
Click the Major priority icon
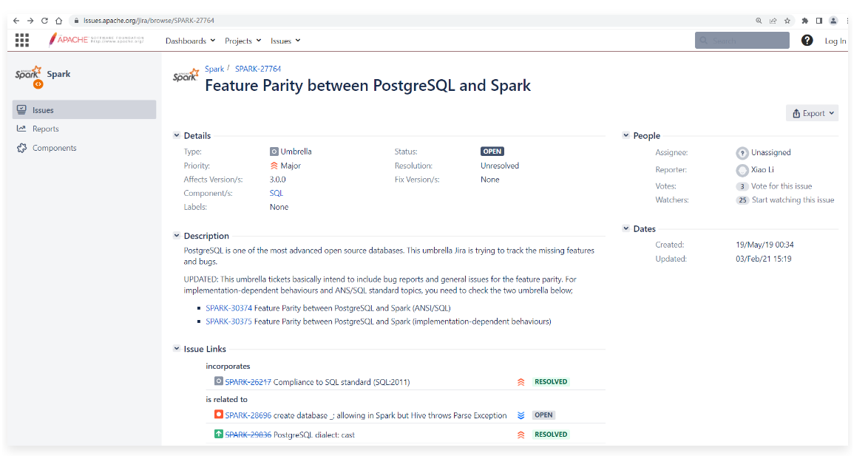pos(274,166)
